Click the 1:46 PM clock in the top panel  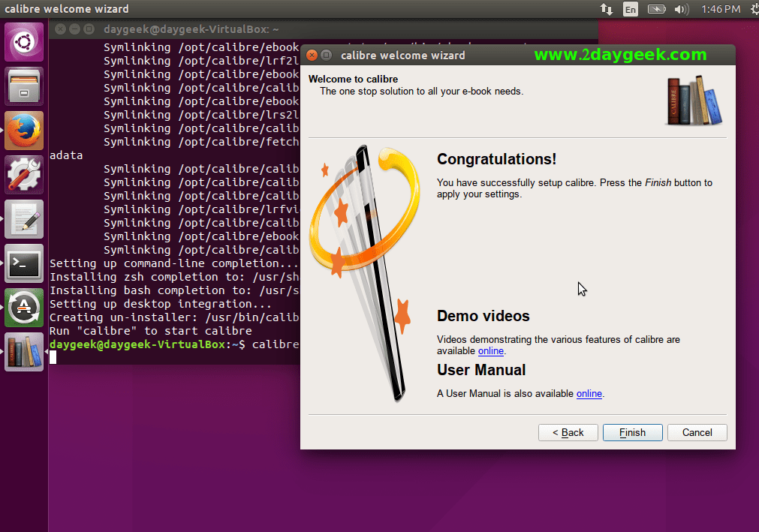tap(721, 9)
